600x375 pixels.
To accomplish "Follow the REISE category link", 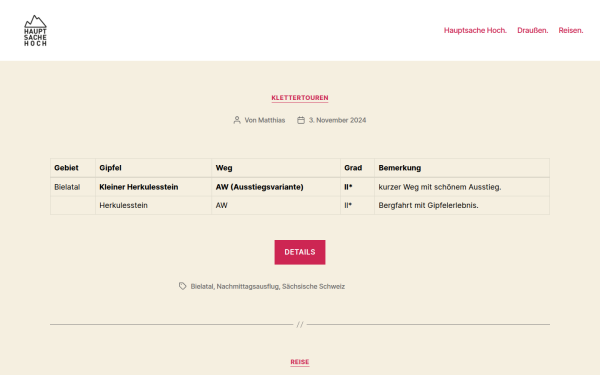I will point(300,362).
